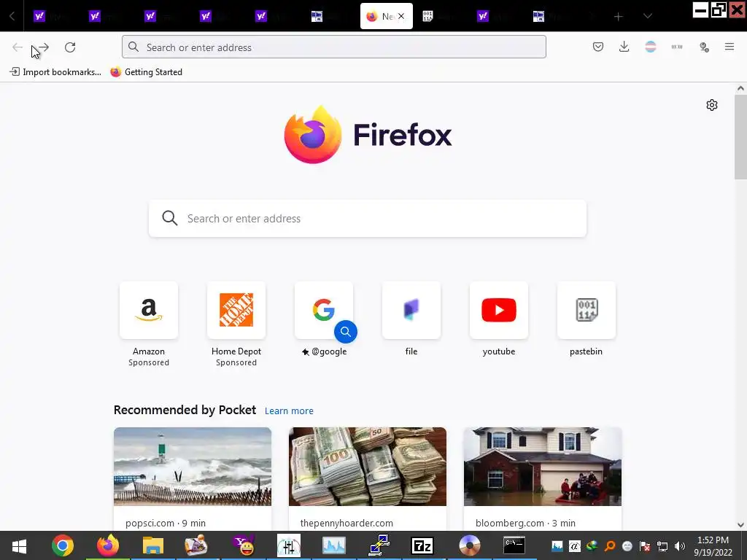
Task: Focus the top address bar
Action: [334, 47]
